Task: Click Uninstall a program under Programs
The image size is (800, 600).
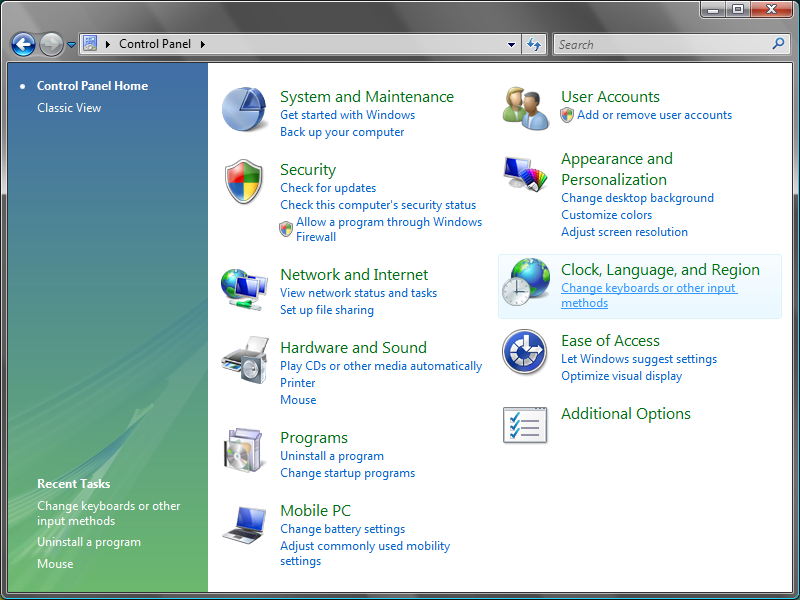Action: coord(332,456)
